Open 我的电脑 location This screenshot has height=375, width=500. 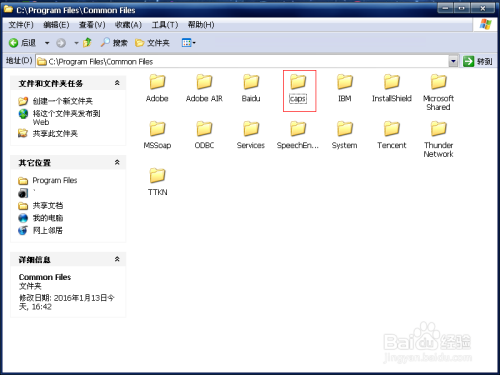coord(48,218)
